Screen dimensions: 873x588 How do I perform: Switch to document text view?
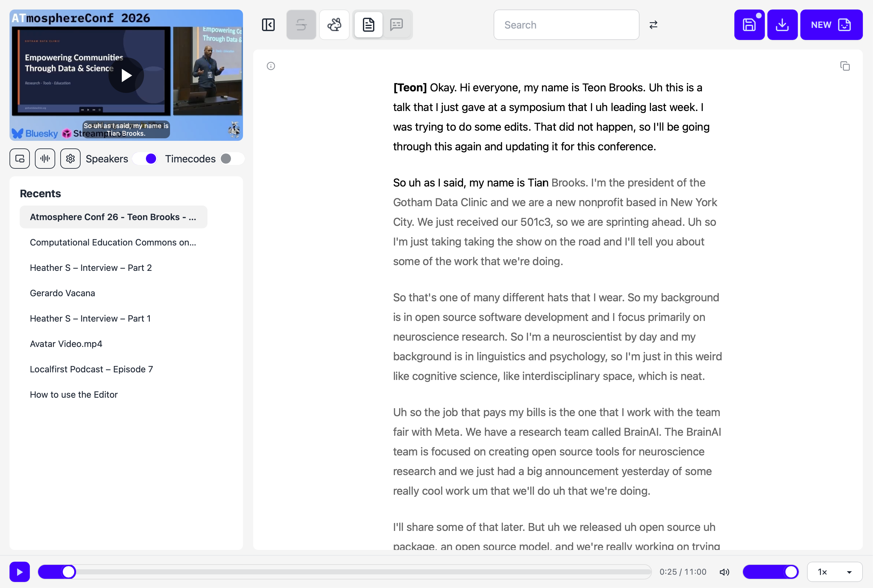pos(368,25)
